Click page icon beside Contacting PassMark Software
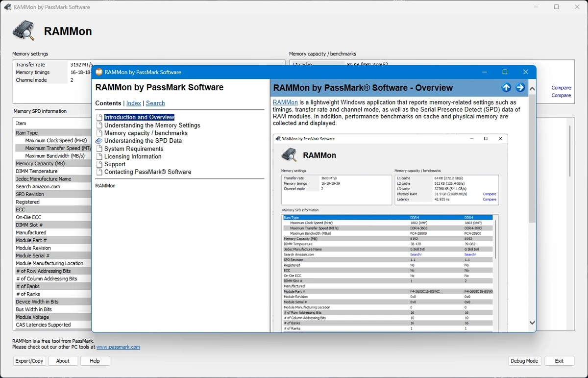The width and height of the screenshot is (588, 378). (99, 172)
